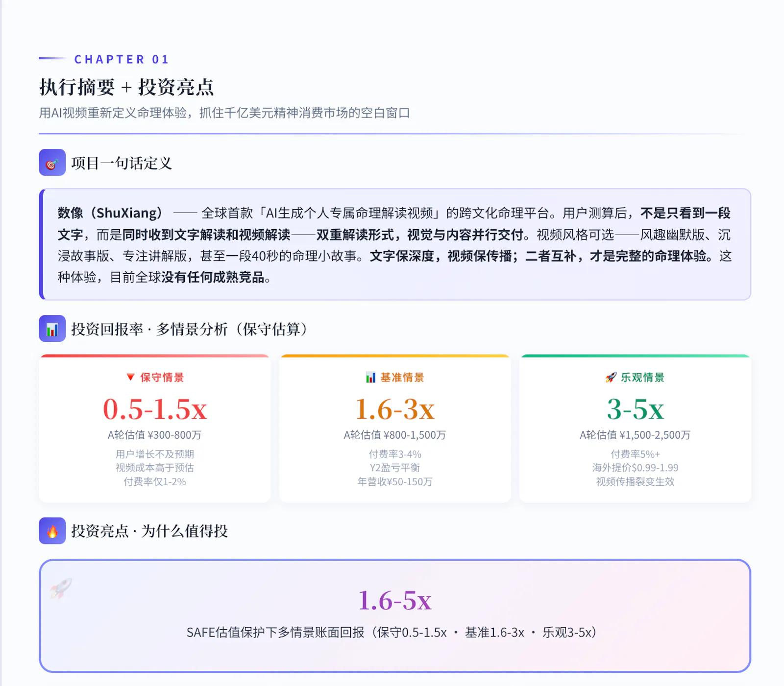This screenshot has width=784, height=686.
Task: Click the purple 1.6-5x figure
Action: pos(395,600)
